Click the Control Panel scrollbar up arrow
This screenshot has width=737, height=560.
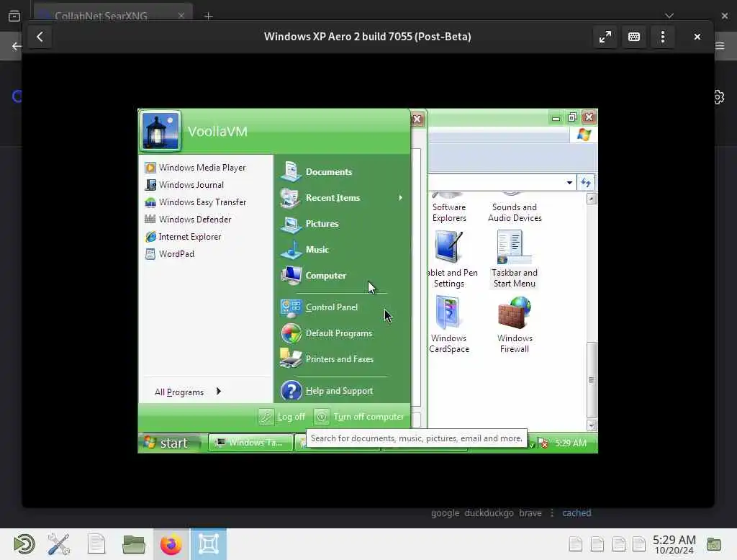pyautogui.click(x=592, y=199)
